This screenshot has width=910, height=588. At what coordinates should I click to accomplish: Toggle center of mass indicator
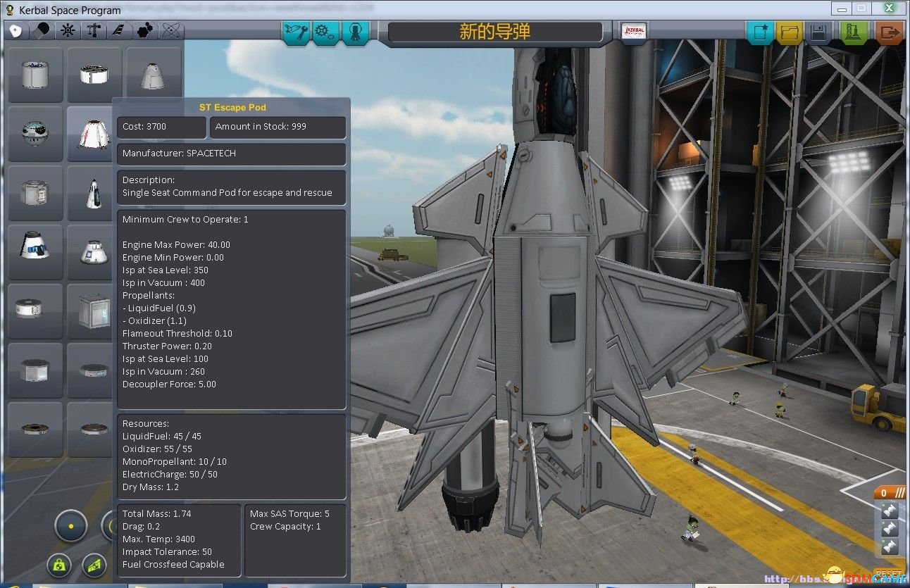pyautogui.click(x=59, y=564)
